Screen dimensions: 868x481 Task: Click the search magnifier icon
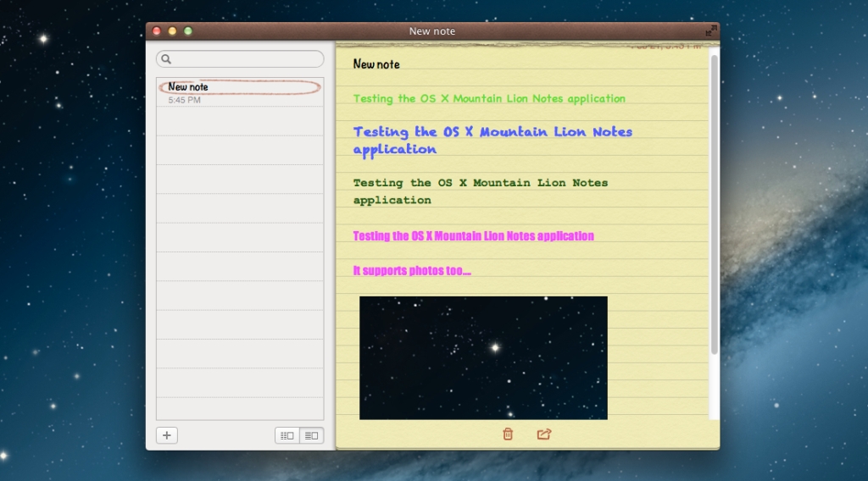click(166, 59)
